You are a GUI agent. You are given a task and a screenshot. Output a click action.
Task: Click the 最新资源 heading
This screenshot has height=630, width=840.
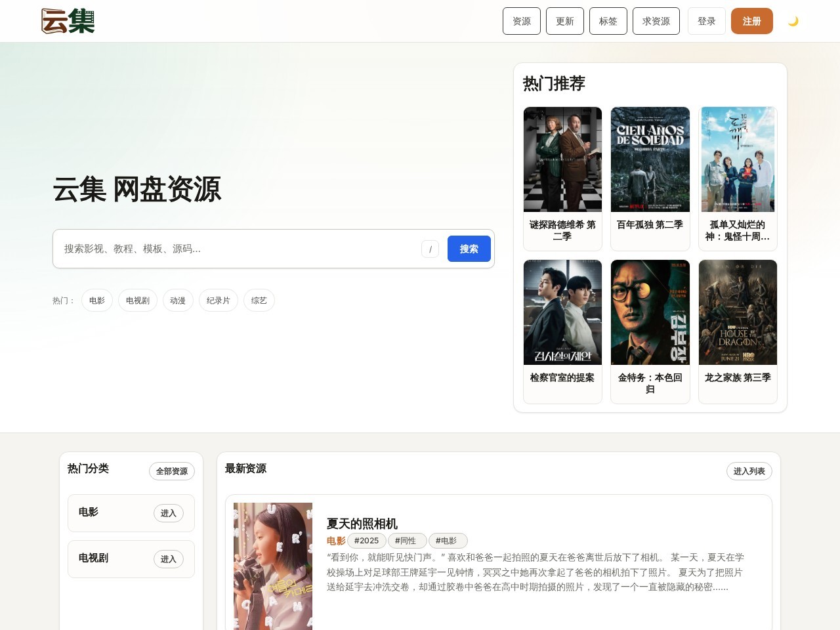point(246,469)
